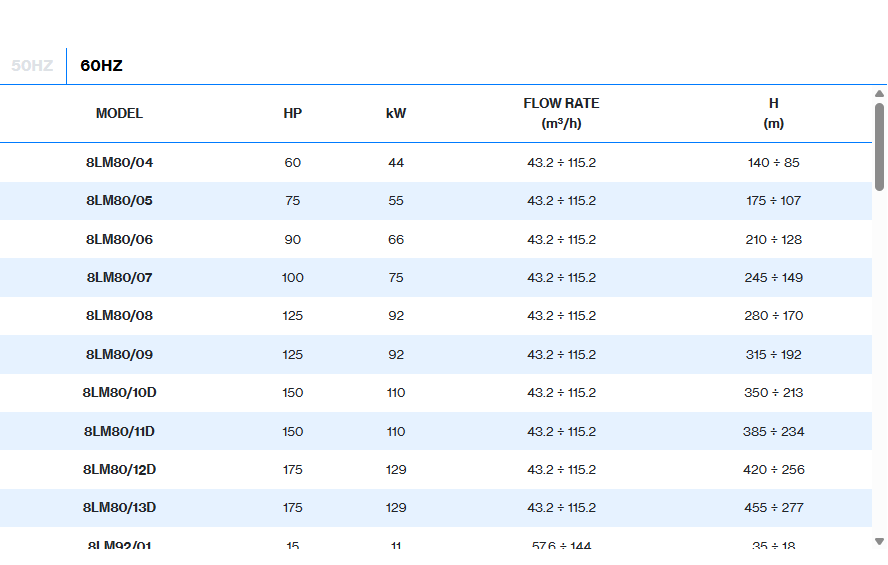Choose model 8LM80/07
The image size is (888, 565).
[119, 277]
